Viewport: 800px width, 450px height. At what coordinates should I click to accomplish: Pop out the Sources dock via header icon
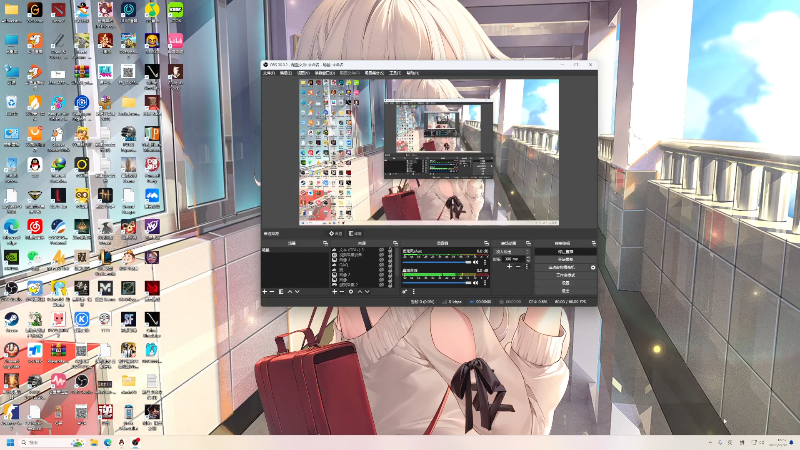(x=395, y=243)
